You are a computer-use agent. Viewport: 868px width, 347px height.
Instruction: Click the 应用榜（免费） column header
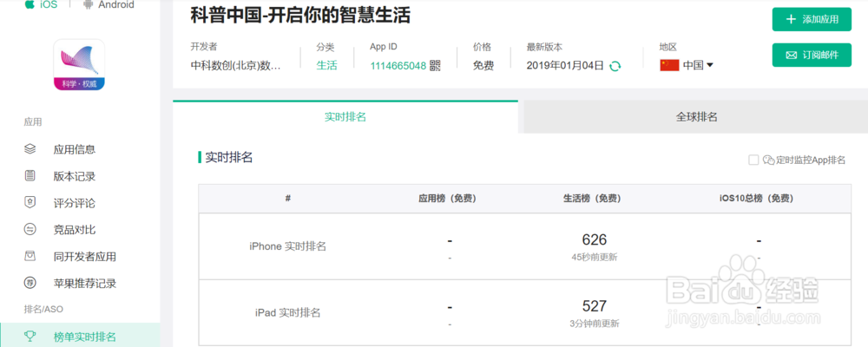point(448,198)
